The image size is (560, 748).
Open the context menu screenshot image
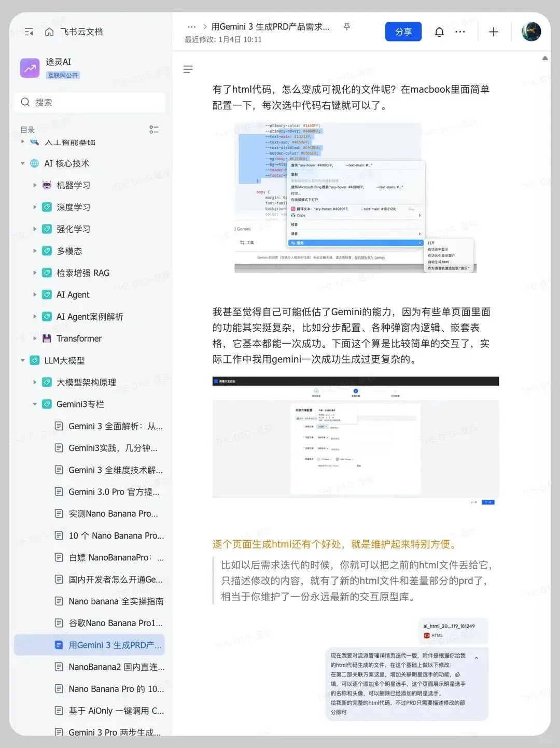[x=355, y=197]
